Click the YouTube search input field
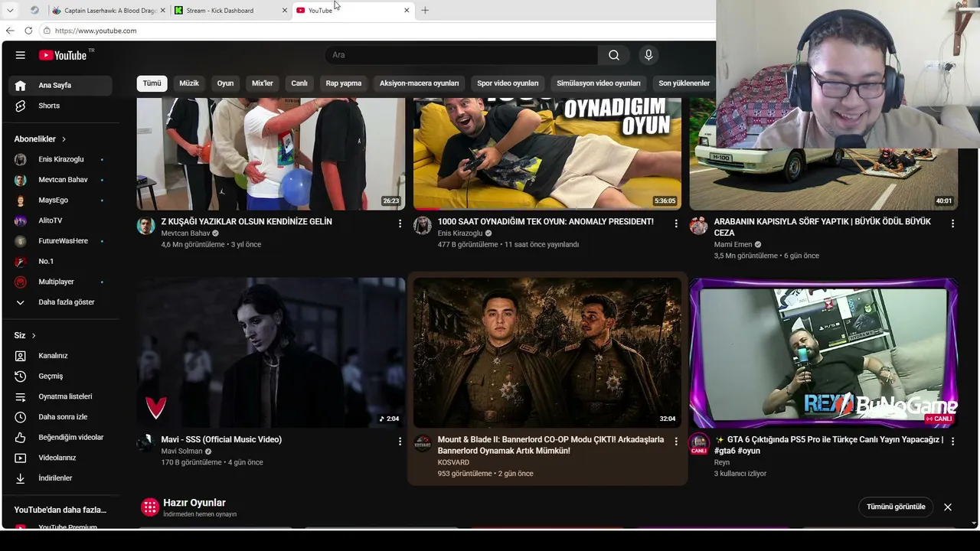 coord(462,55)
